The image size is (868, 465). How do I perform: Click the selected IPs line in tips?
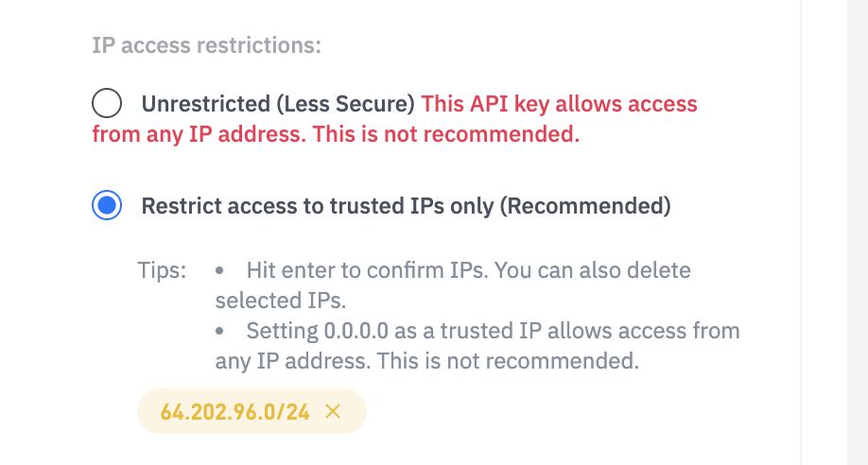281,301
